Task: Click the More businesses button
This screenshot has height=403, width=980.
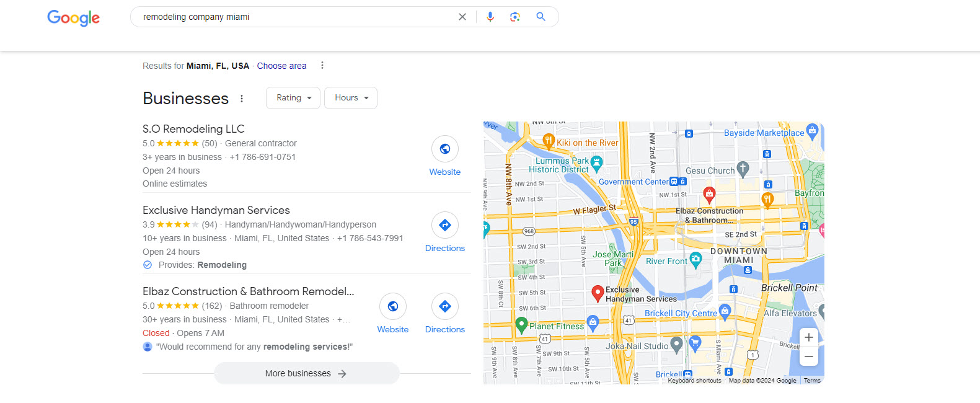Action: click(x=307, y=373)
